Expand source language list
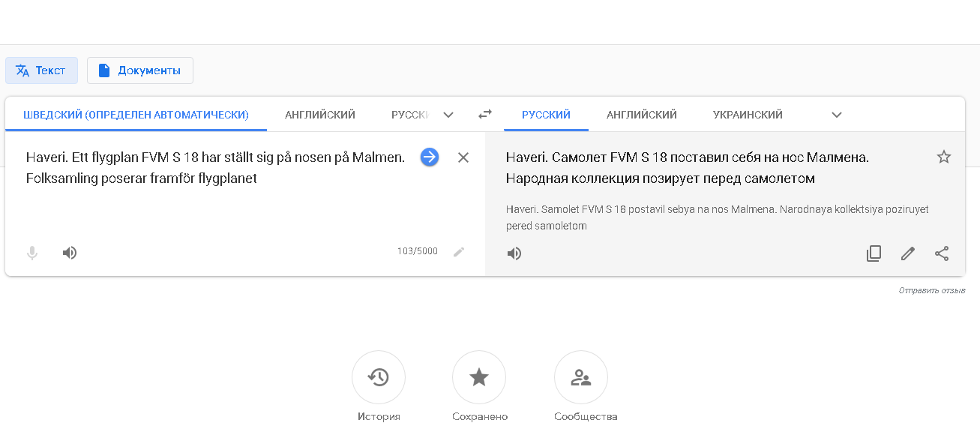Screen dimensions: 980x432 pos(448,115)
